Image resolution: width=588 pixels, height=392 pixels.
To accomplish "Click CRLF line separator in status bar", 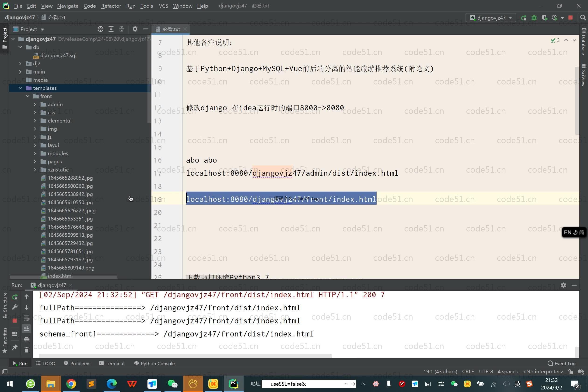I will (468, 372).
